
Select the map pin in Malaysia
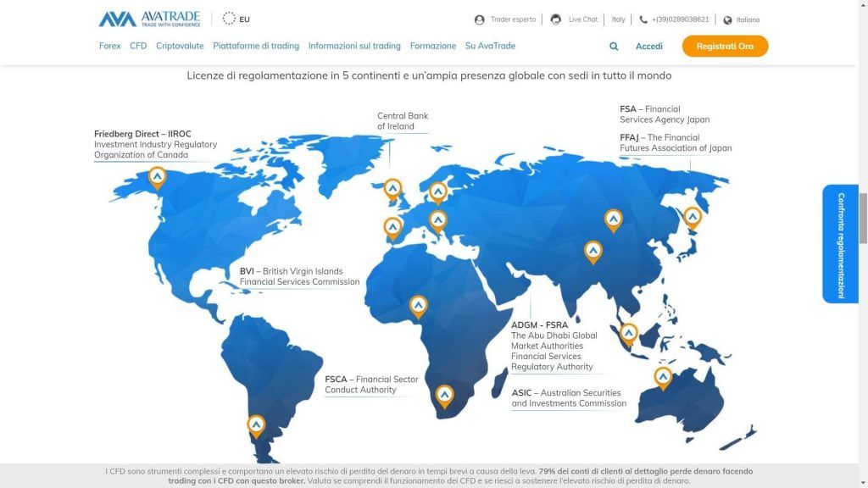coord(628,335)
